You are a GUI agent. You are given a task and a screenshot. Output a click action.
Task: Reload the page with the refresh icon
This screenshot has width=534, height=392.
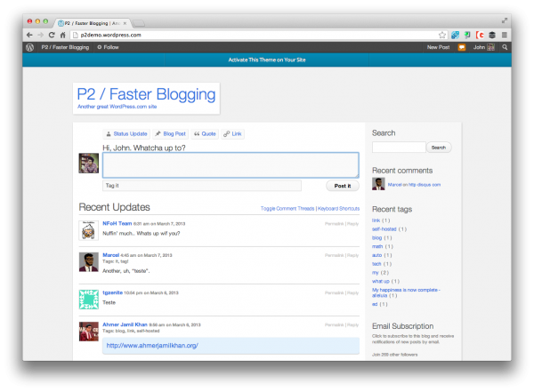52,35
